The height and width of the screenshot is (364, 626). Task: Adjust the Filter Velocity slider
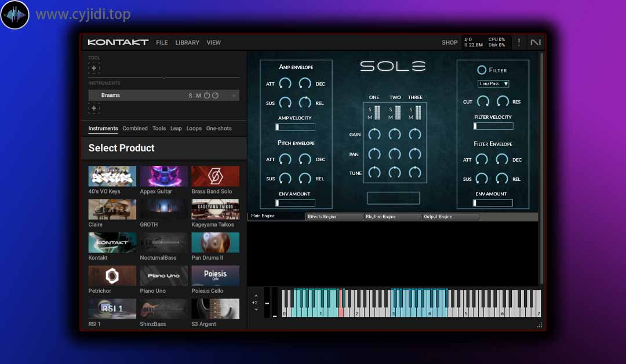coord(493,126)
